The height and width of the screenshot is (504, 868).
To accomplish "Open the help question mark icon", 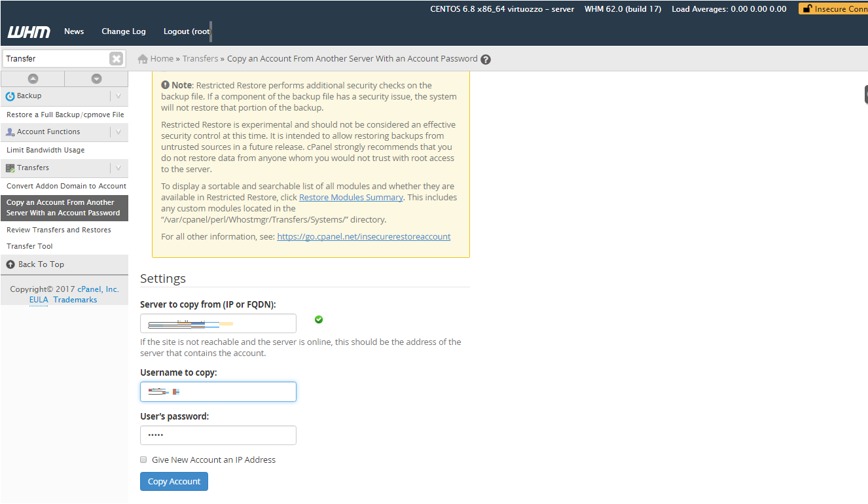I will [486, 60].
